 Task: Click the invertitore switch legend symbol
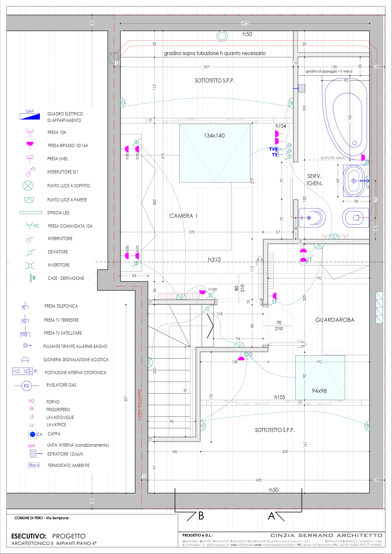(30, 265)
